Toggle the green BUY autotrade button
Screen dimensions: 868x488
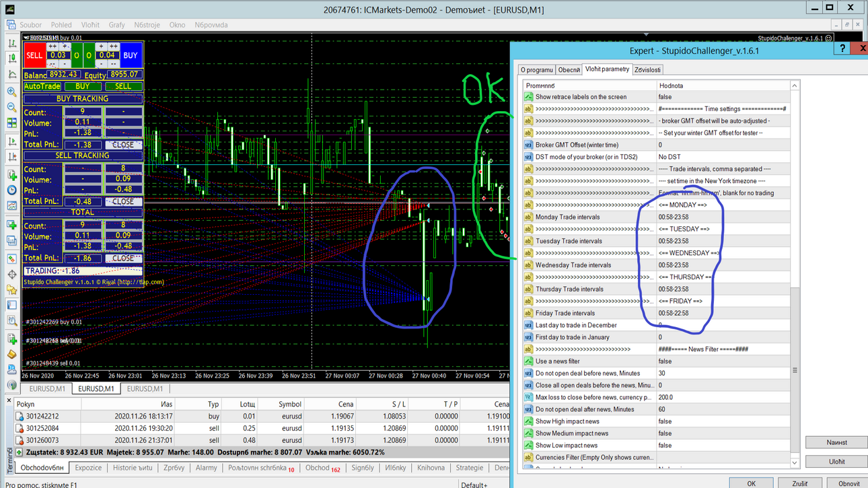[83, 87]
